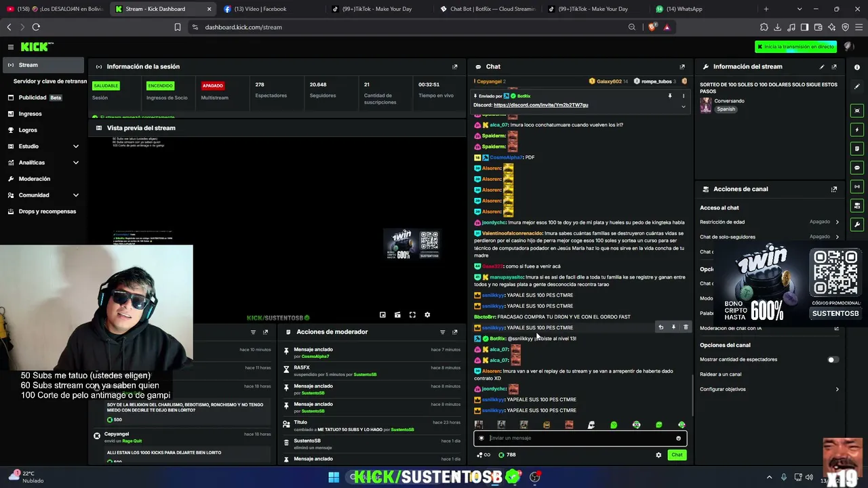This screenshot has width=868, height=488.
Task: Open a new browser tab
Action: 766,9
